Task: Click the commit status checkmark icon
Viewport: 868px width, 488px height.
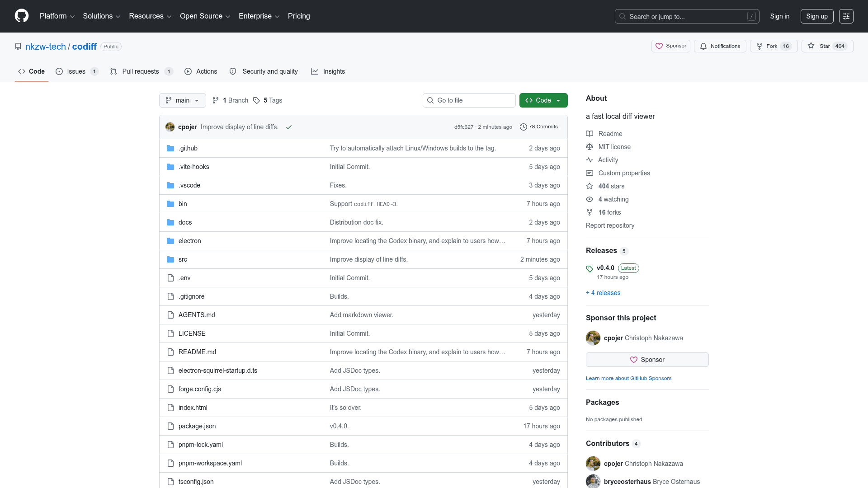Action: point(289,127)
